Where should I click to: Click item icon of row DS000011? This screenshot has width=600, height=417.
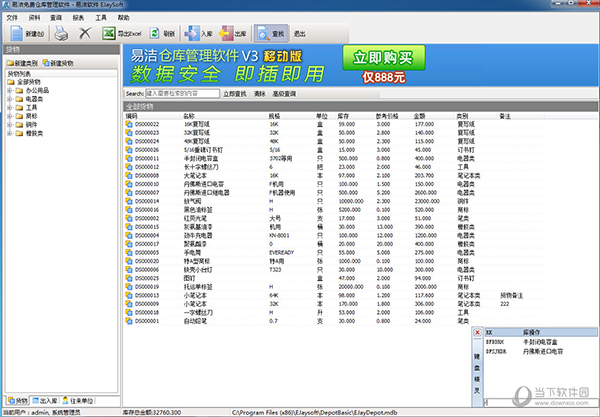coord(129,158)
